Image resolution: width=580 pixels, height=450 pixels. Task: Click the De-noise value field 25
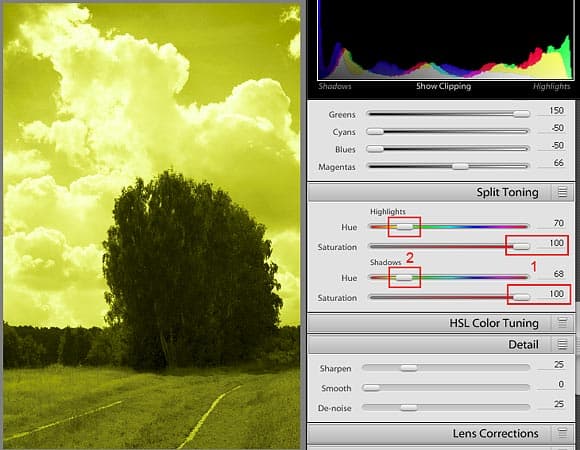point(559,404)
